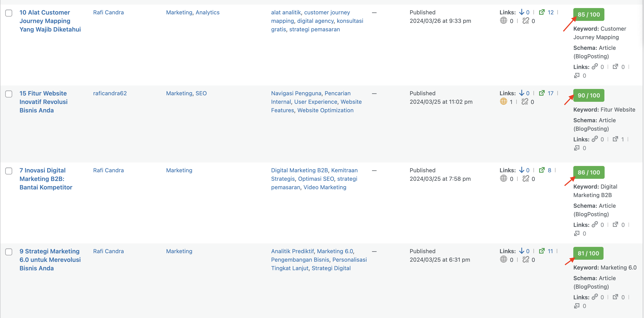Filter by the Analytics category
Screen dimensions: 644x318
coord(207,12)
